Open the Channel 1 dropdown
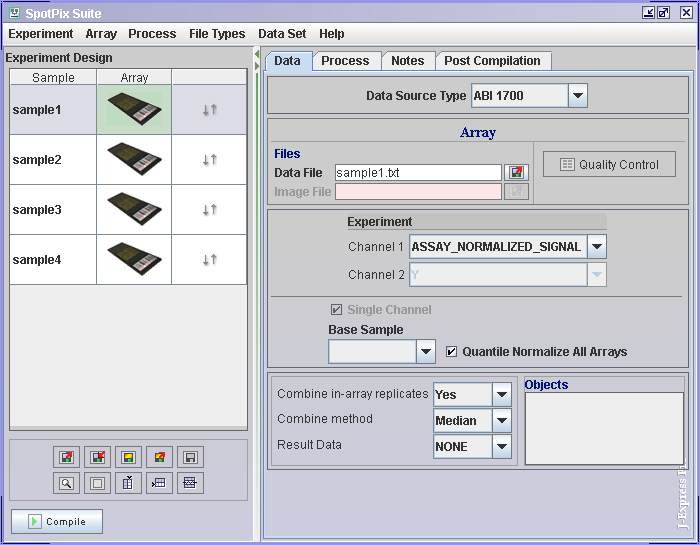This screenshot has width=700, height=545. [597, 246]
